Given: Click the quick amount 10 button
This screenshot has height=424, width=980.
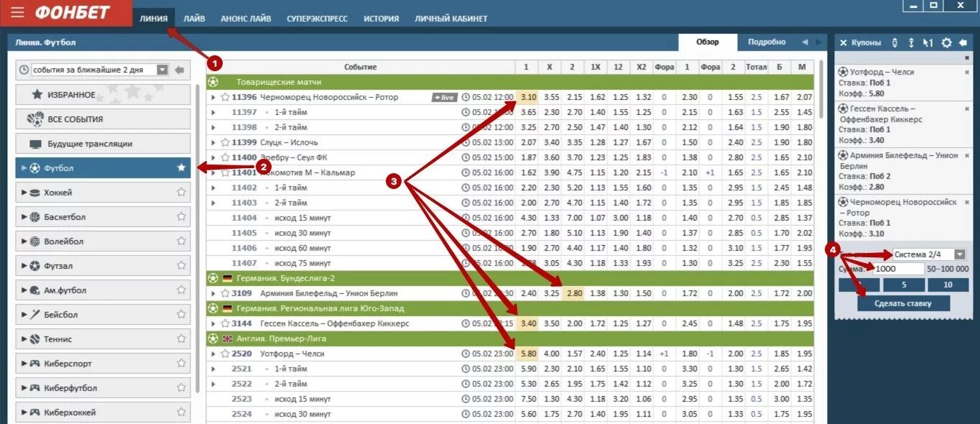Looking at the screenshot, I should (948, 285).
